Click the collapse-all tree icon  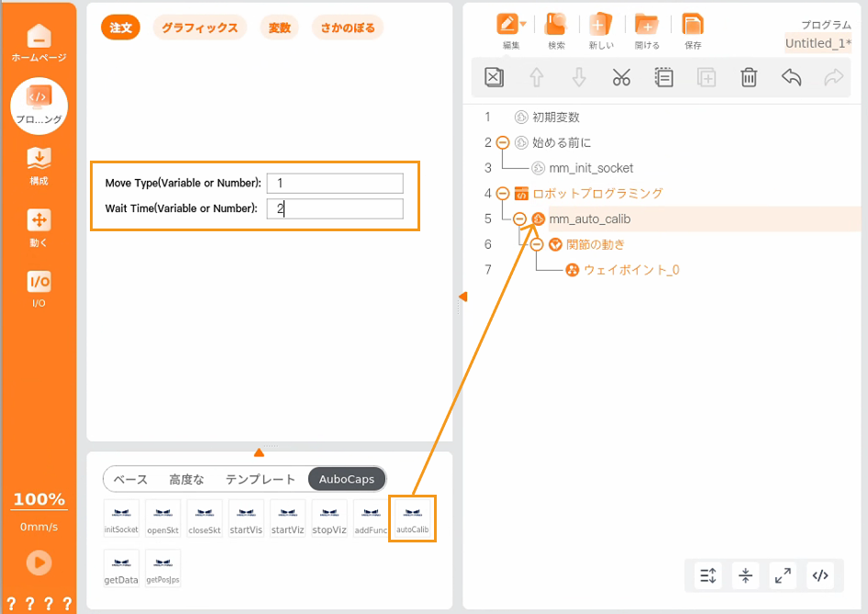point(745,575)
